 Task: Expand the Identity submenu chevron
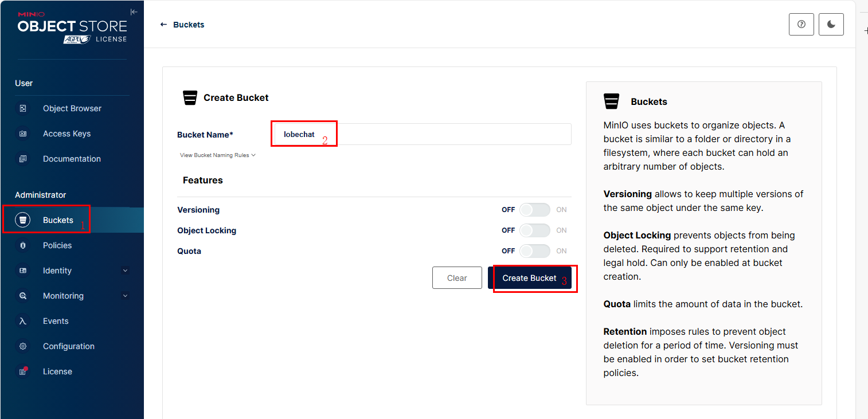tap(126, 271)
